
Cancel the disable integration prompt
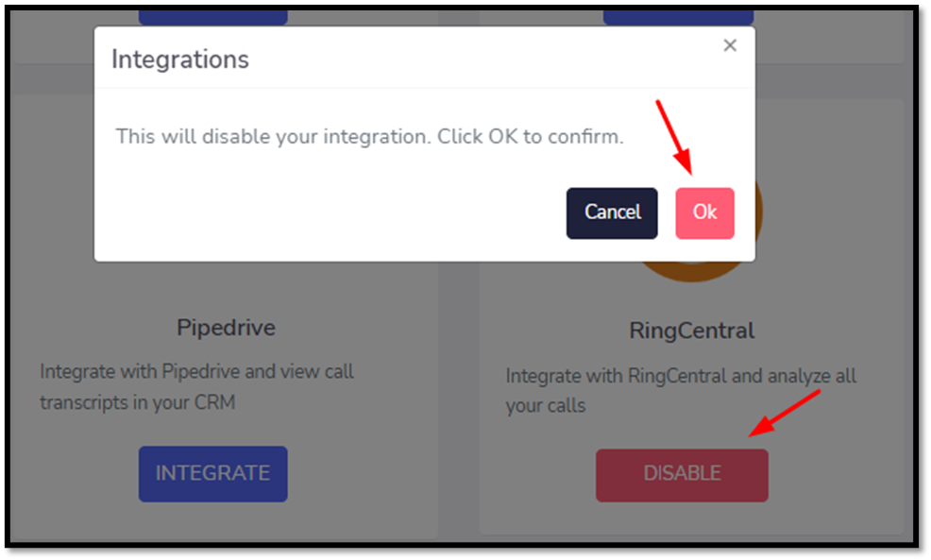pos(612,213)
